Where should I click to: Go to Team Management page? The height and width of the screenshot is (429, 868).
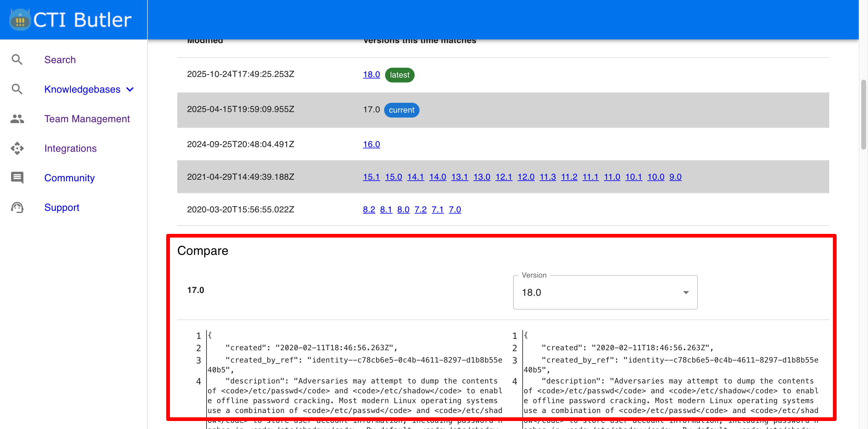pyautogui.click(x=87, y=118)
